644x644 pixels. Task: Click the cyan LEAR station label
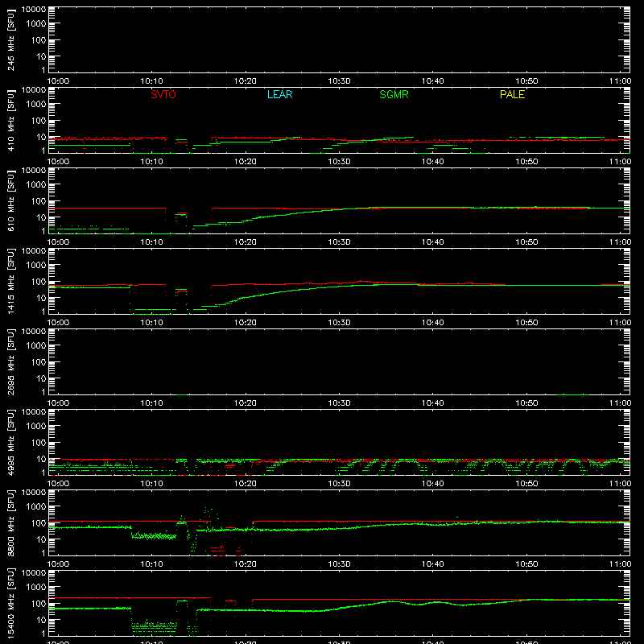click(279, 94)
